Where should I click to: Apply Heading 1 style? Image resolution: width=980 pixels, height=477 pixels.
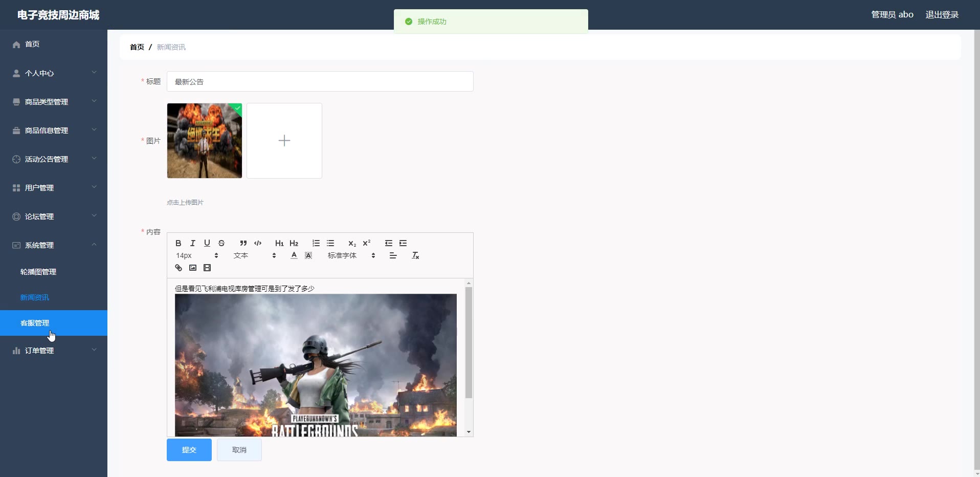(279, 243)
